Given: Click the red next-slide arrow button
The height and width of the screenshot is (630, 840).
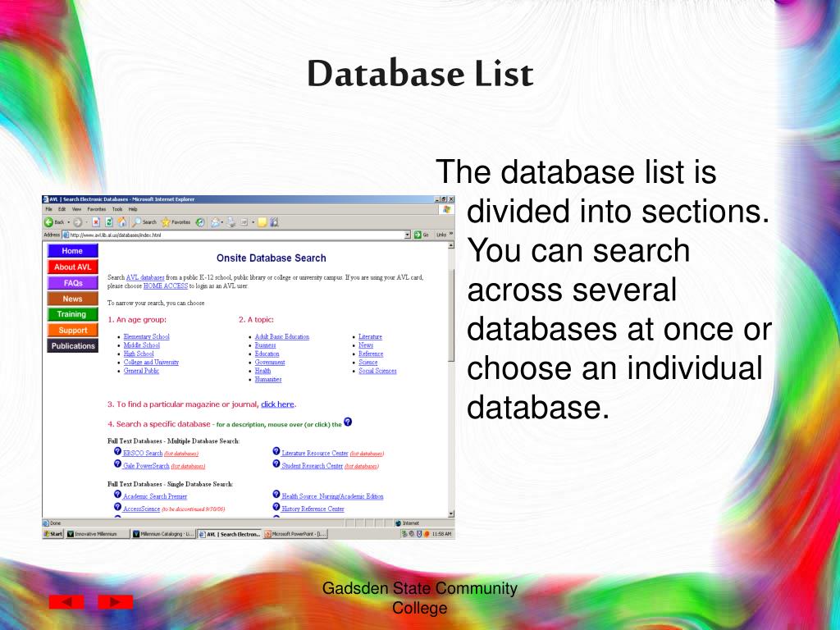Looking at the screenshot, I should click(115, 602).
